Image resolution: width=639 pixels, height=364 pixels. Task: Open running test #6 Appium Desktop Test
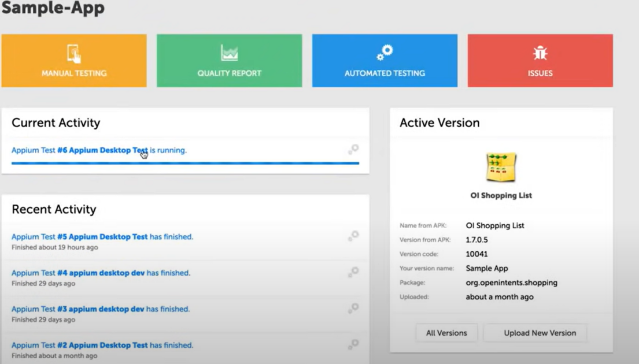click(x=102, y=150)
